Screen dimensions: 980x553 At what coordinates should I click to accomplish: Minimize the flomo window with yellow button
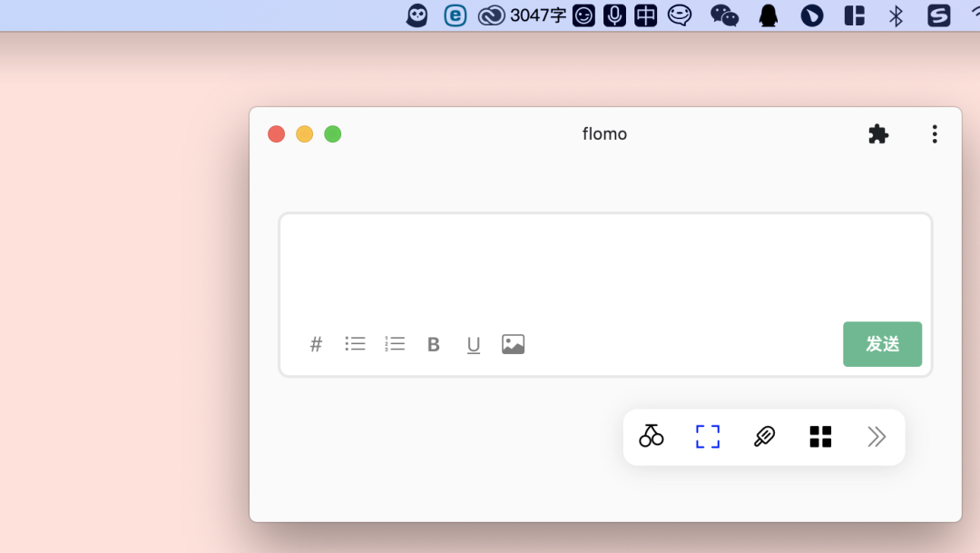[304, 133]
